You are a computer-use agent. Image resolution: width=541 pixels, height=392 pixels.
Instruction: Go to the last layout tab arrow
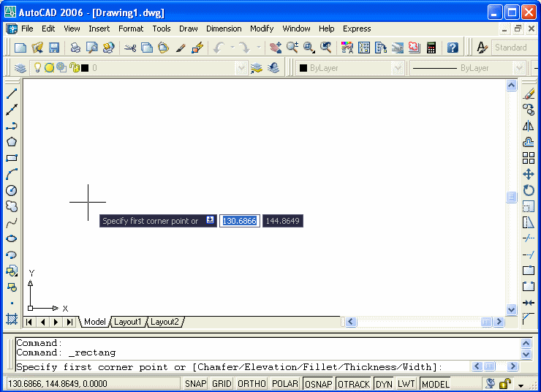pyautogui.click(x=69, y=322)
